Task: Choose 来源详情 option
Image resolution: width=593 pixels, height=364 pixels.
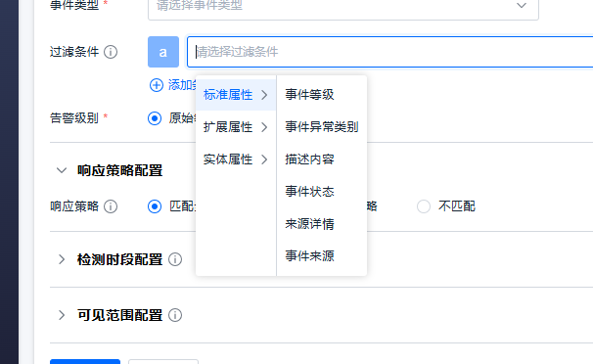Action: click(x=322, y=224)
